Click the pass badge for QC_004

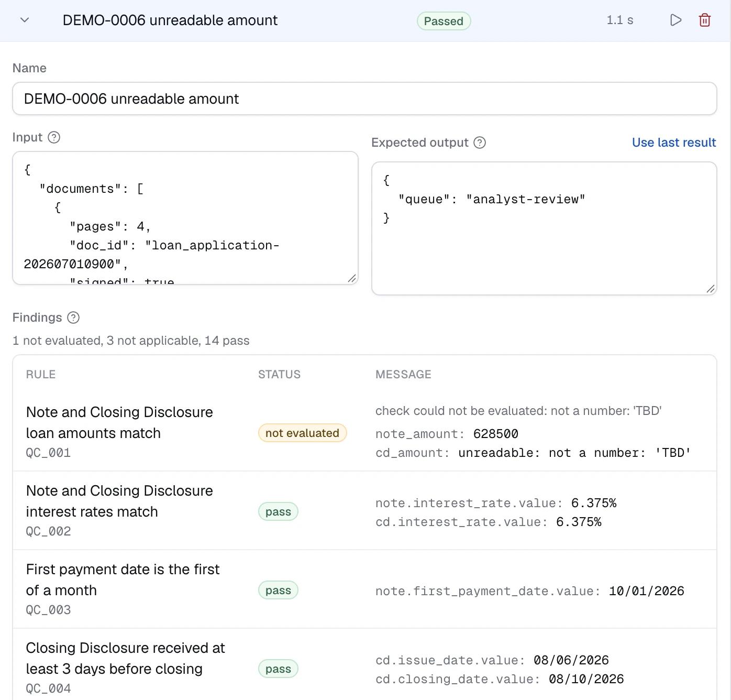click(278, 669)
